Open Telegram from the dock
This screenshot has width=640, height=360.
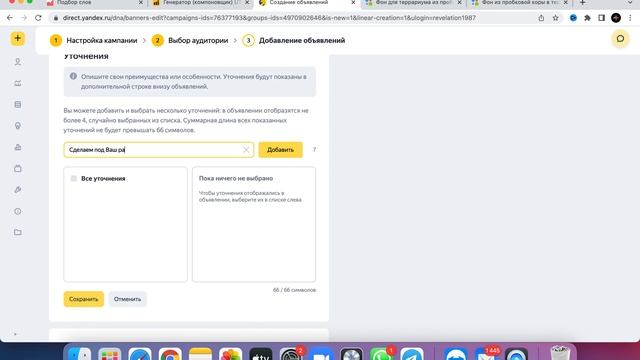point(412,354)
